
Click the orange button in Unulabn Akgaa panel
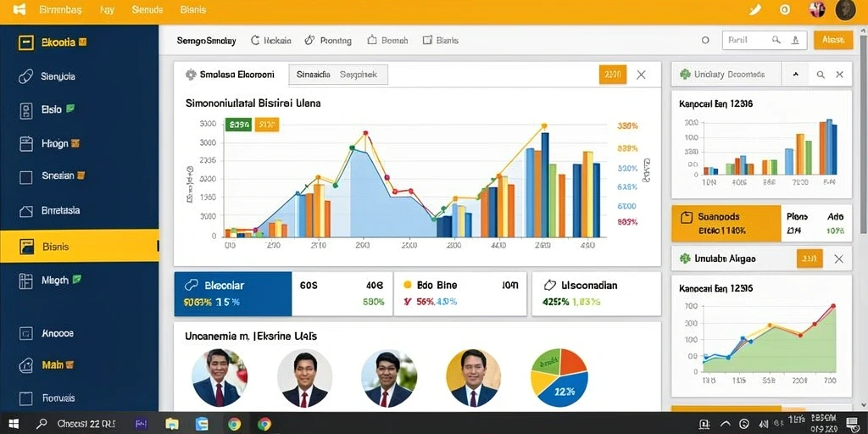810,259
